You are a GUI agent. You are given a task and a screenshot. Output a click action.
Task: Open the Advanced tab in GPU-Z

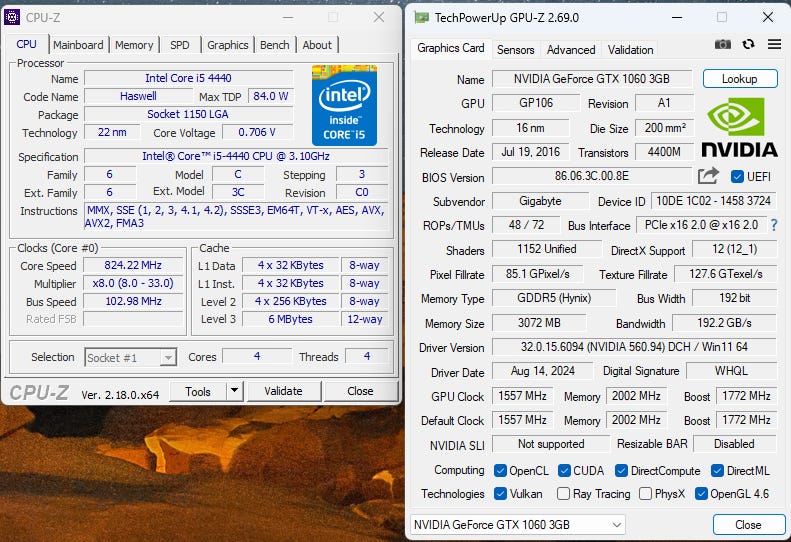571,49
